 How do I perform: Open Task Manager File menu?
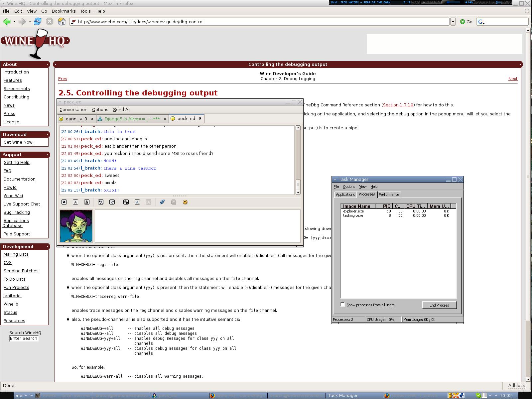click(x=336, y=187)
